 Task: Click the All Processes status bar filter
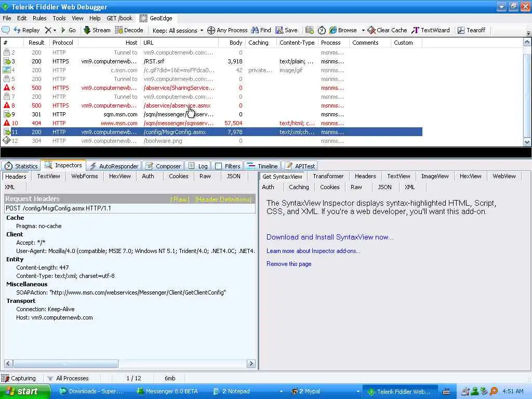click(x=68, y=378)
